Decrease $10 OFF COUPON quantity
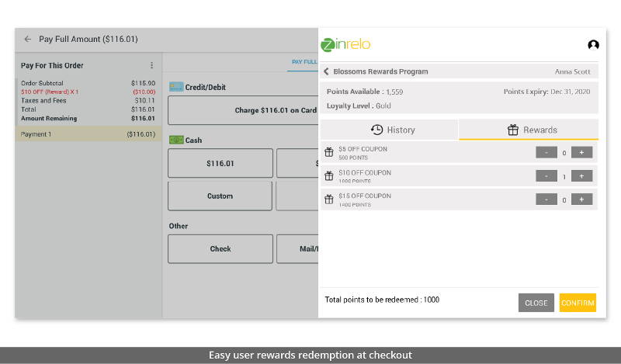Image resolution: width=621 pixels, height=364 pixels. (546, 176)
